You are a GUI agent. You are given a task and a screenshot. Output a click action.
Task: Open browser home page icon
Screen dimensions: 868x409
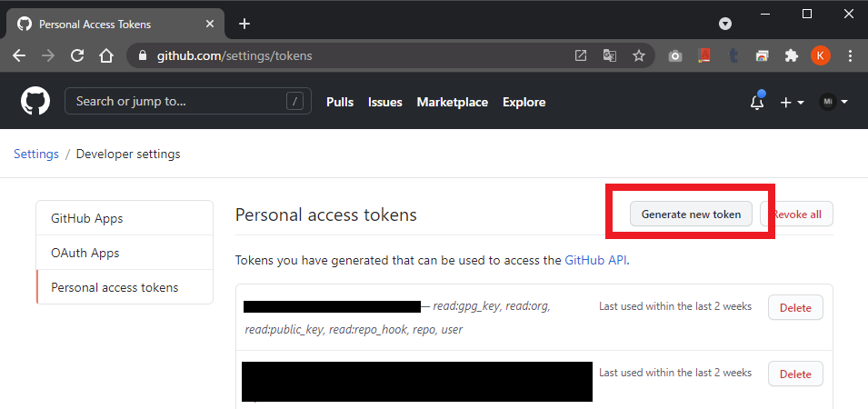pyautogui.click(x=105, y=56)
